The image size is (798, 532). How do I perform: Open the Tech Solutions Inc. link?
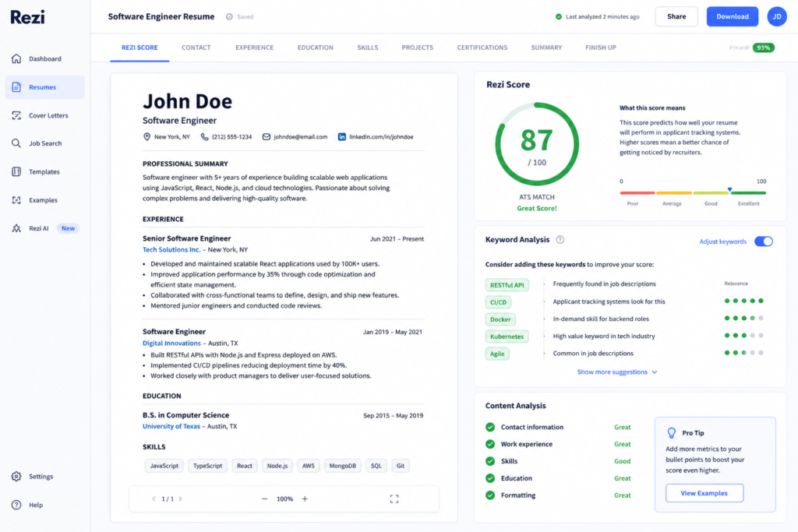click(171, 250)
